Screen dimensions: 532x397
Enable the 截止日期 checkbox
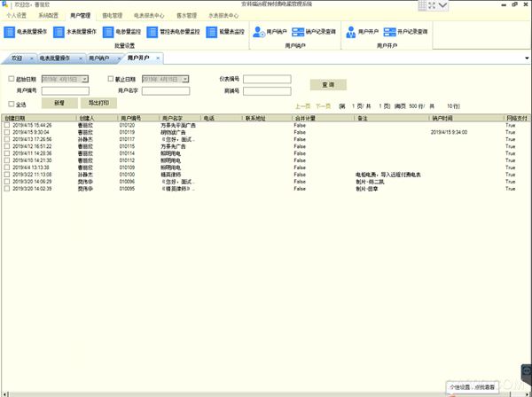113,79
